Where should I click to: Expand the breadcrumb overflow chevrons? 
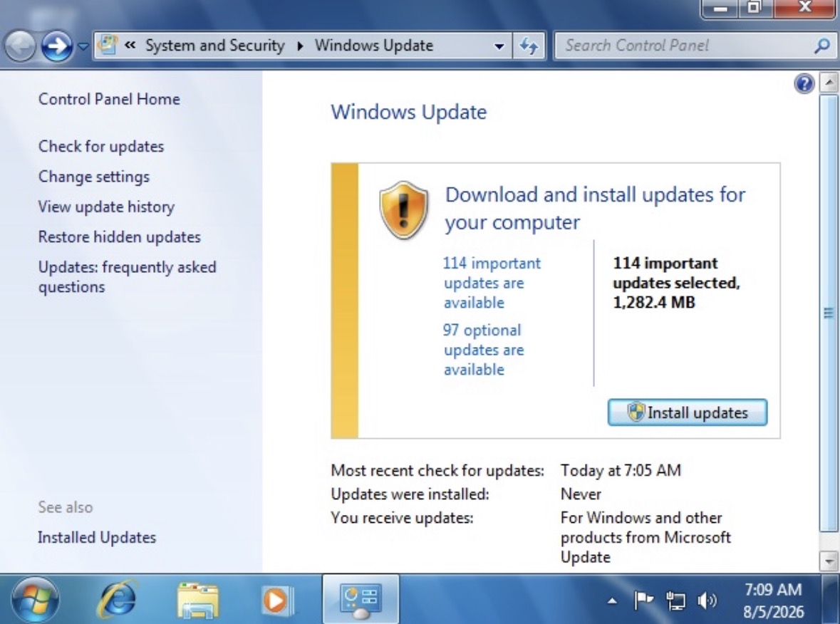(130, 46)
